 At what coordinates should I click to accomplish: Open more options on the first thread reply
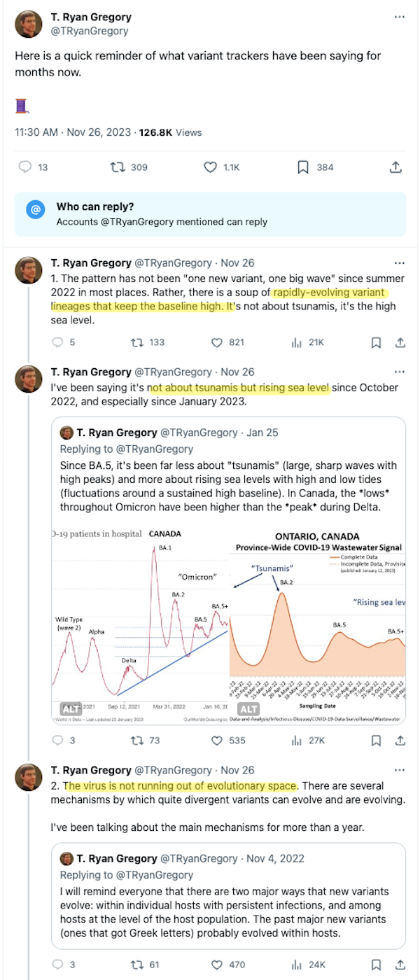pyautogui.click(x=399, y=263)
